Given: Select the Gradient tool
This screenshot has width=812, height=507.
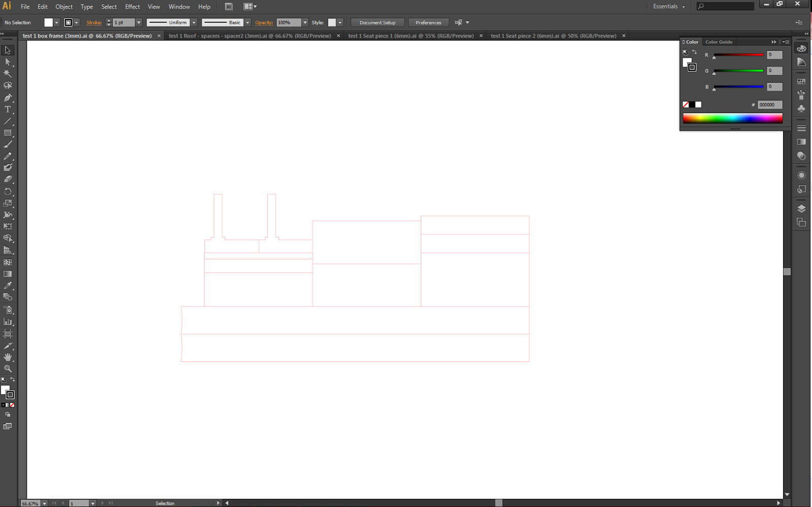Looking at the screenshot, I should 8,274.
